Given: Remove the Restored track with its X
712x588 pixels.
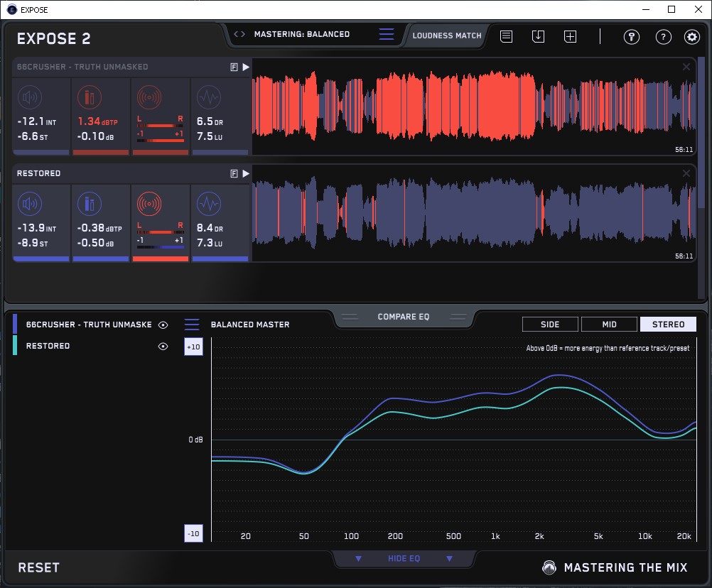Looking at the screenshot, I should click(x=686, y=173).
